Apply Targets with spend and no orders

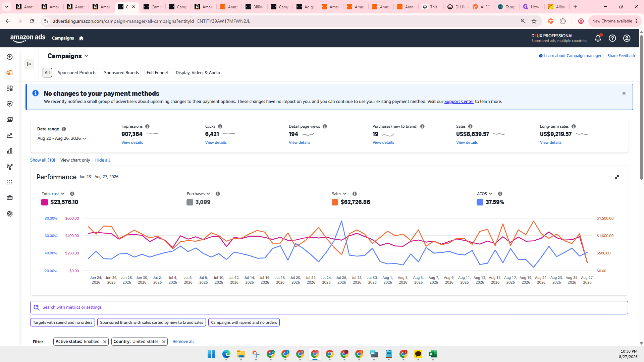pos(63,322)
